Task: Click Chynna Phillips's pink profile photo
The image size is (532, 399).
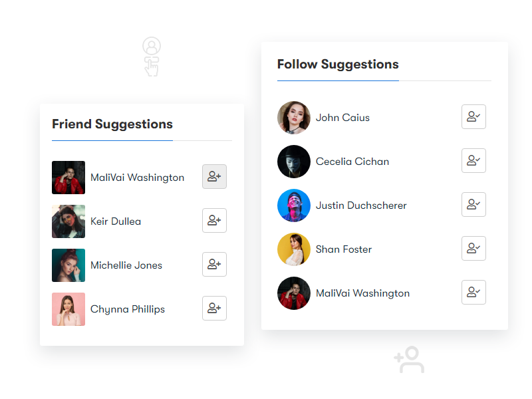Action: click(68, 309)
